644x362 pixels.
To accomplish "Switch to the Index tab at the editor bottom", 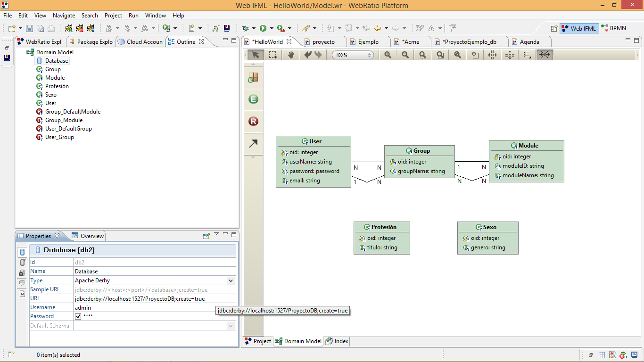I will pyautogui.click(x=337, y=341).
